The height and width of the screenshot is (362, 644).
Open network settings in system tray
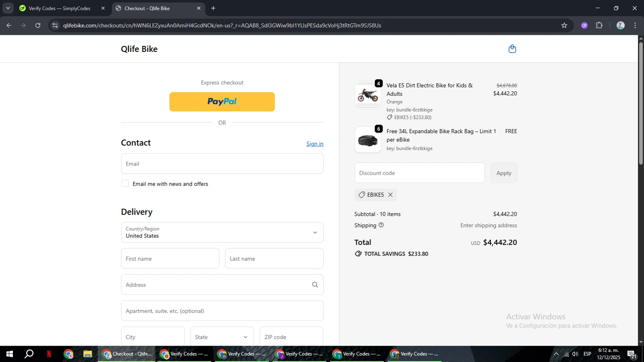coord(566,354)
